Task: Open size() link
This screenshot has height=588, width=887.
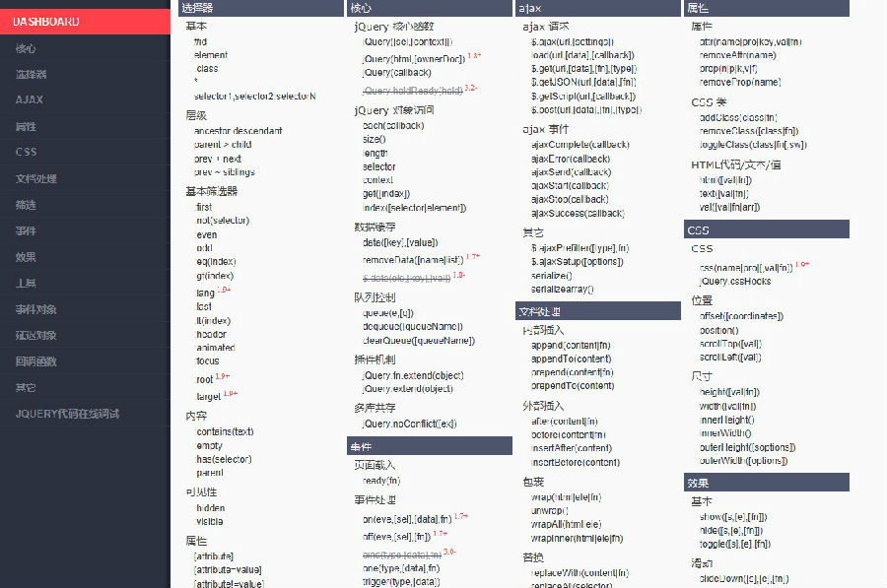Action: [x=374, y=139]
